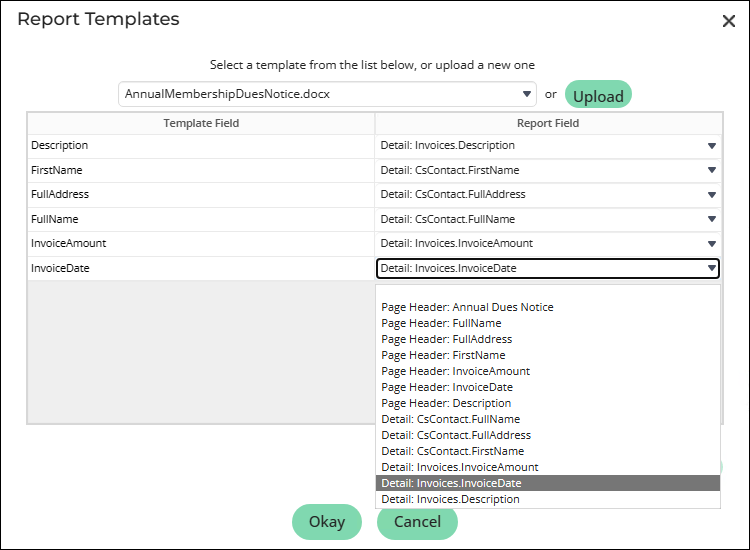
Task: Pick highlighted 'Detail: Invoices.InvoiceDate' list option
Action: 548,483
